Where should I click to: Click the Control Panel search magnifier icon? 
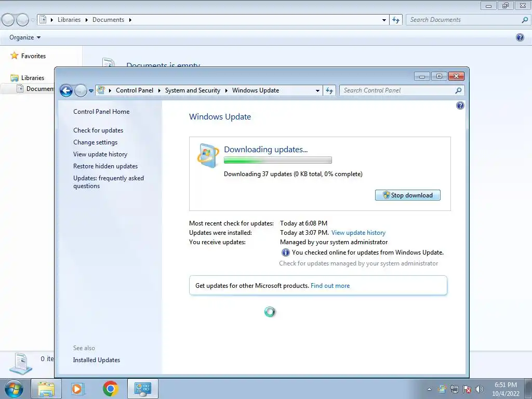[458, 90]
